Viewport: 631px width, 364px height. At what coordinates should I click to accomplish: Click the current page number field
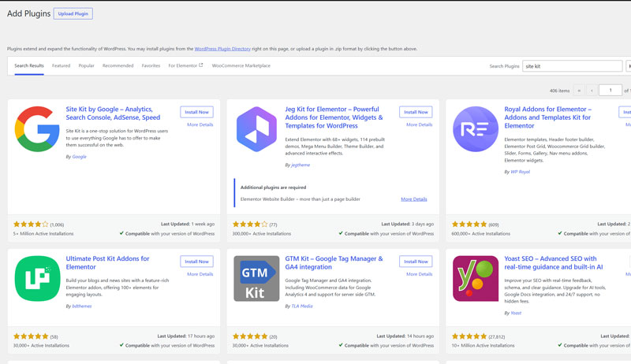tap(610, 91)
